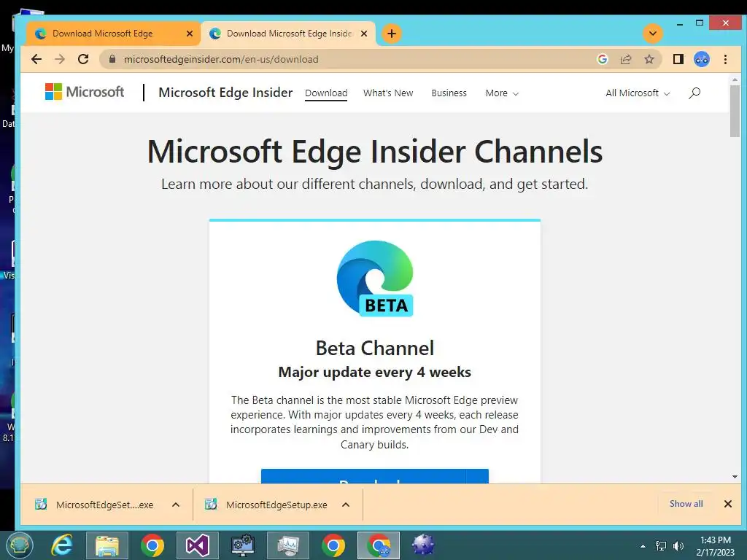The image size is (747, 560).
Task: Open the Download nav item
Action: click(x=326, y=93)
